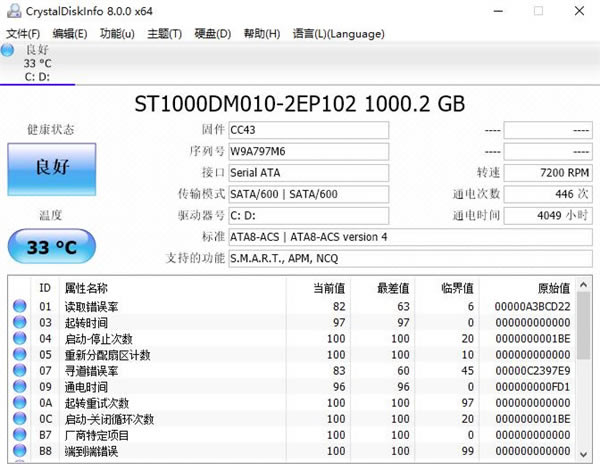
Task: Select the 厂商特定项目 attribute name
Action: [97, 435]
